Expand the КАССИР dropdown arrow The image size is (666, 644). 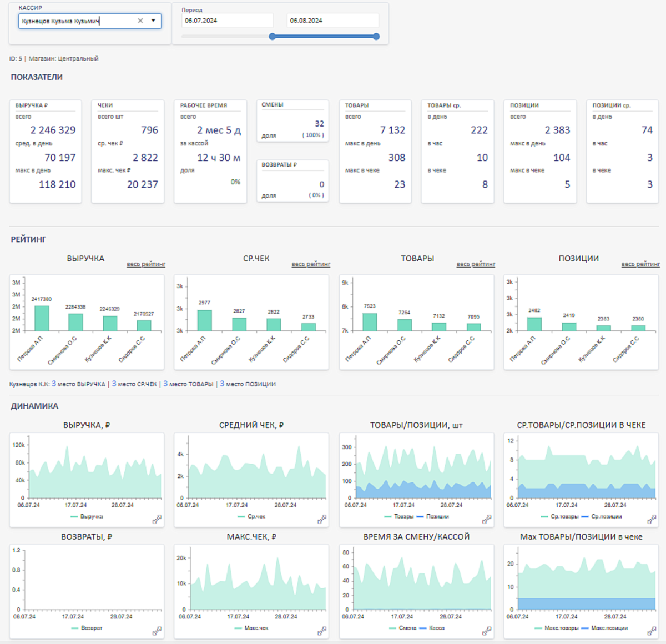(153, 21)
